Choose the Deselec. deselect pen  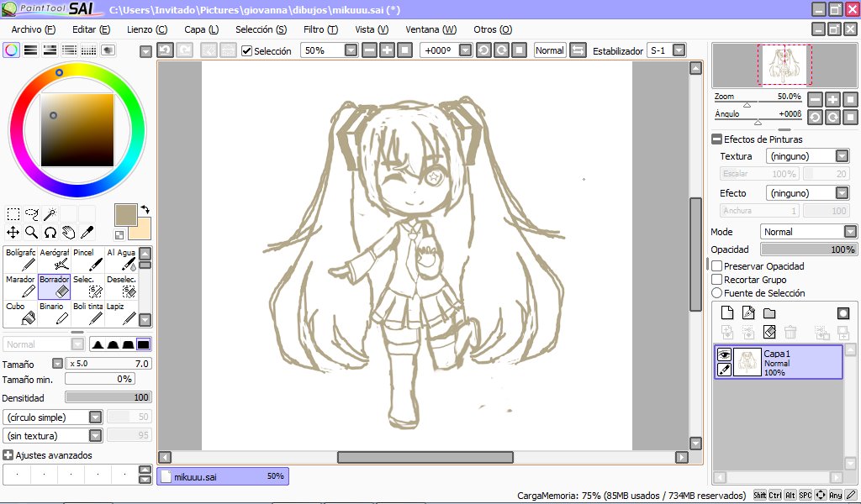(121, 286)
